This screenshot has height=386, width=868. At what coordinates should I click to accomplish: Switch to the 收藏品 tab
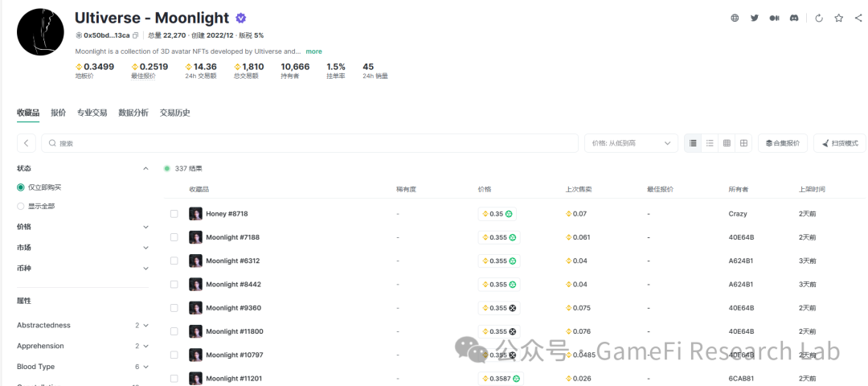[28, 113]
